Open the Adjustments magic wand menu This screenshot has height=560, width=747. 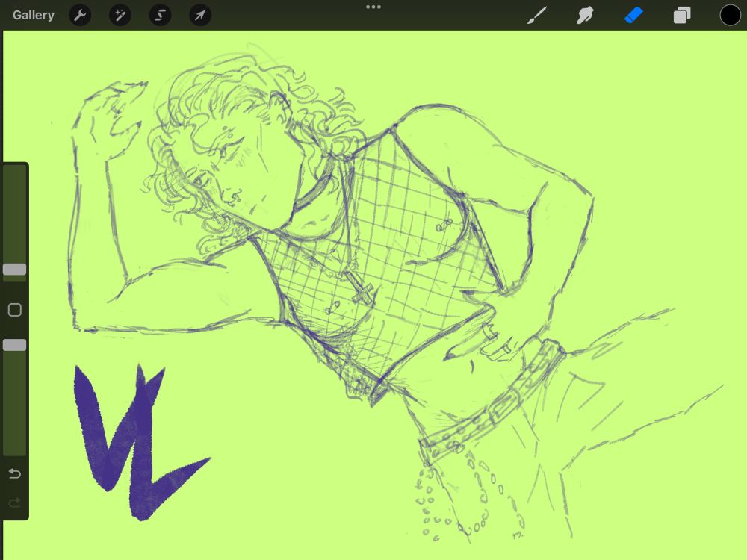pos(120,15)
